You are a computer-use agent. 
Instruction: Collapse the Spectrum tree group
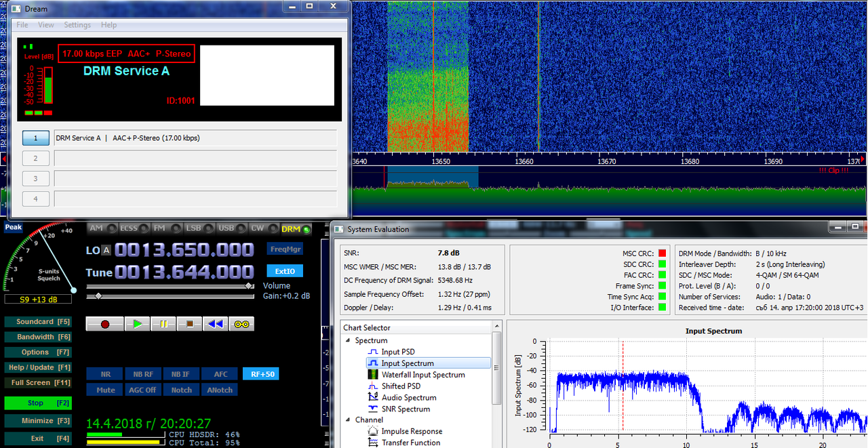pos(349,340)
